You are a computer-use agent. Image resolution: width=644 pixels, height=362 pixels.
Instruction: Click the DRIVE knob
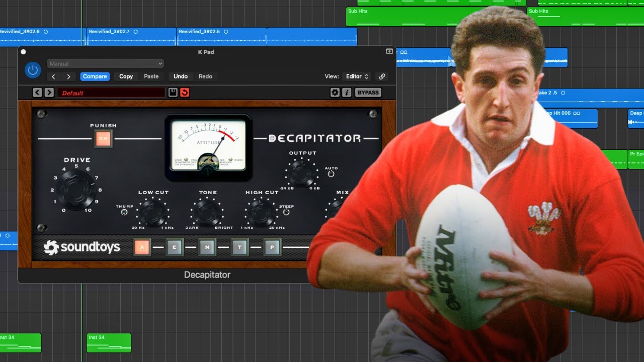coord(76,189)
